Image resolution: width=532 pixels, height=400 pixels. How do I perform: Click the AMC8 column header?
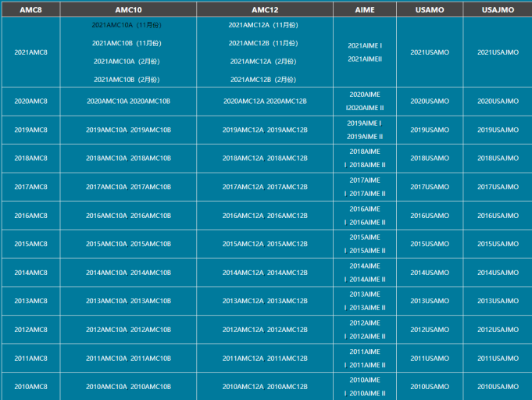(30, 9)
